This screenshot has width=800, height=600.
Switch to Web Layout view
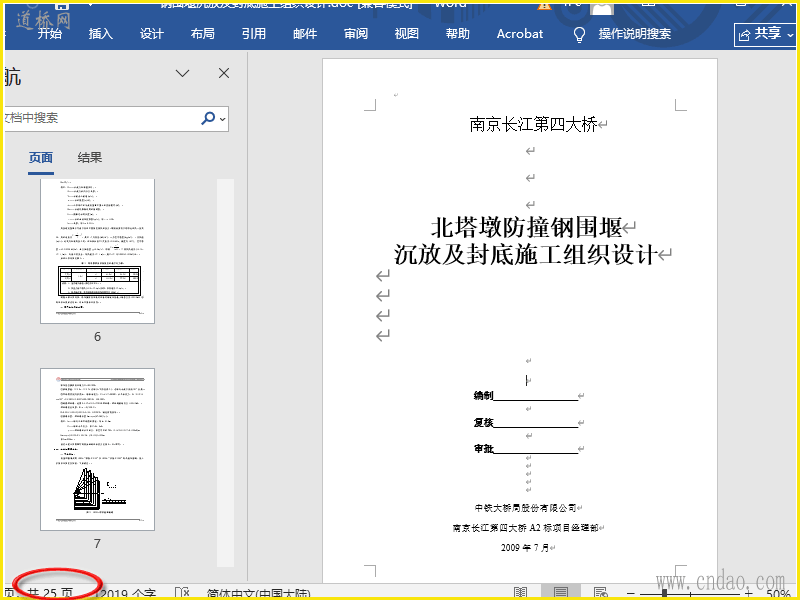point(602,593)
